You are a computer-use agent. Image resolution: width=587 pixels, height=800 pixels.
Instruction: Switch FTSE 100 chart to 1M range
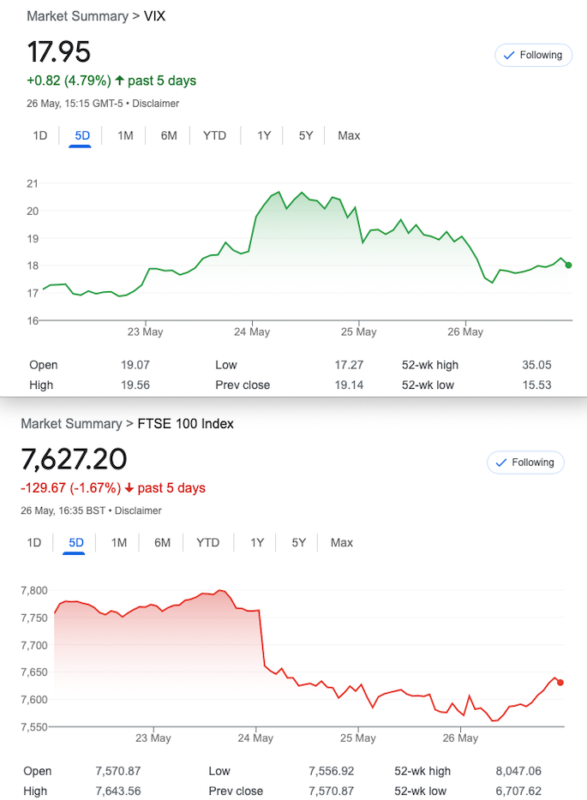pos(119,543)
